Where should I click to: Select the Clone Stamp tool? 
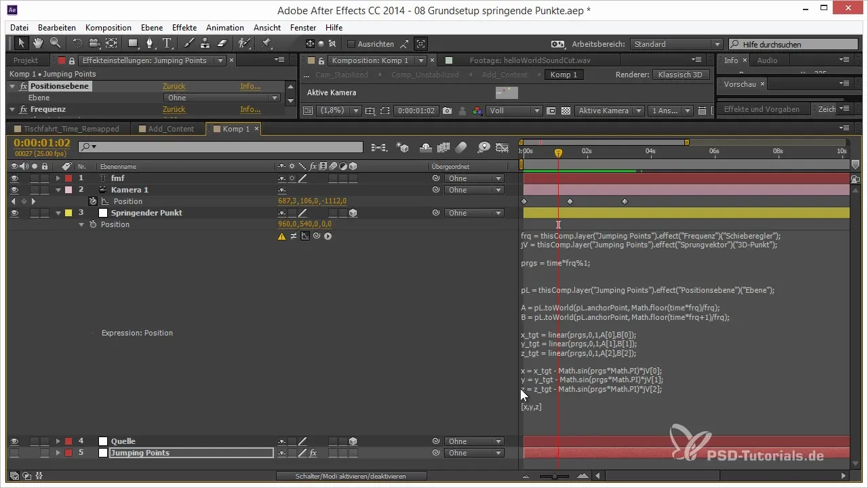click(205, 43)
